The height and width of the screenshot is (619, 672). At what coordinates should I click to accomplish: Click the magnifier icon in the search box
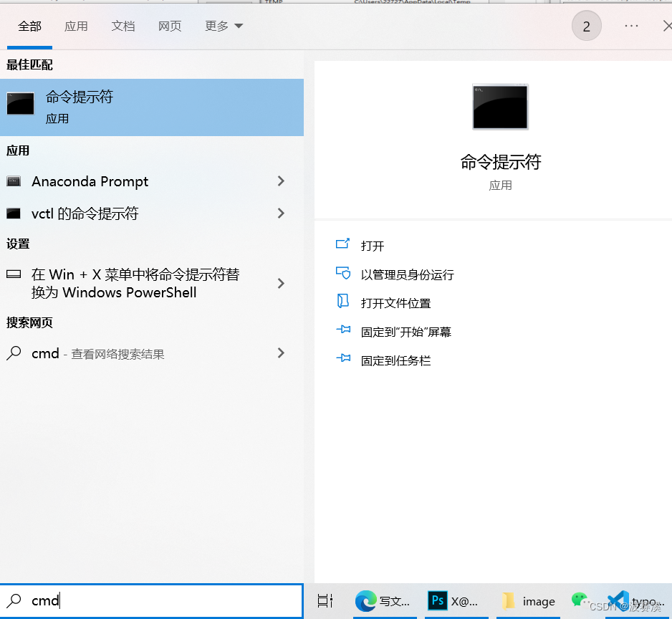click(x=14, y=600)
